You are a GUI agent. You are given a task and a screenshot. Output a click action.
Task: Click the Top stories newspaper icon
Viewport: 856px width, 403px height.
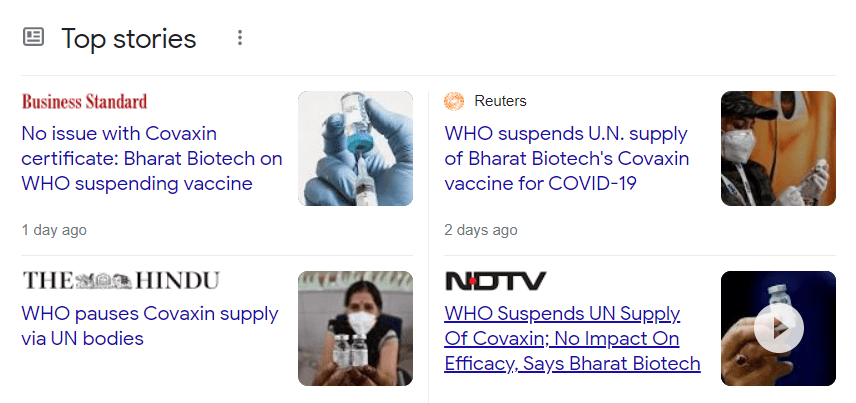(x=34, y=38)
